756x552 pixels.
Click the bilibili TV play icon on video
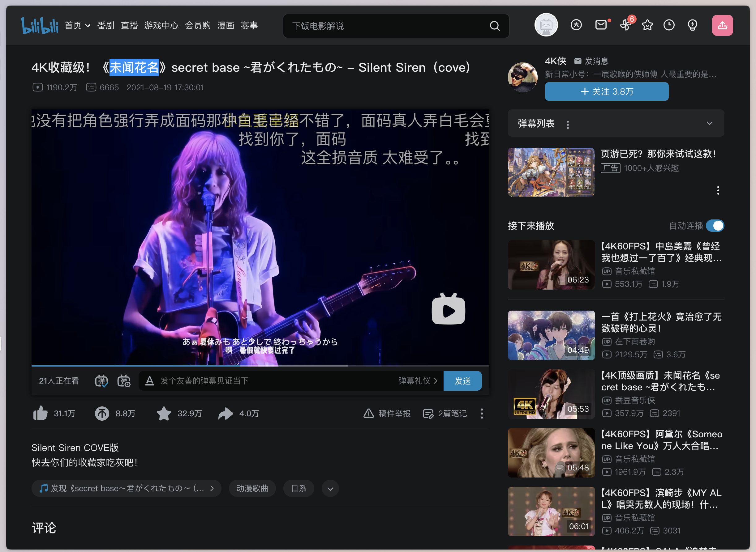(x=448, y=309)
